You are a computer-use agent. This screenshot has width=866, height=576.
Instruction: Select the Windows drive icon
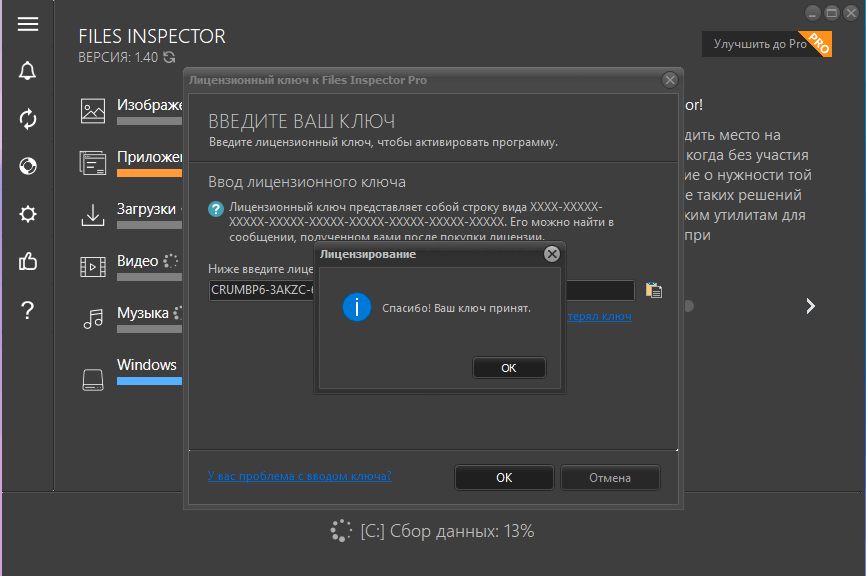pos(93,380)
